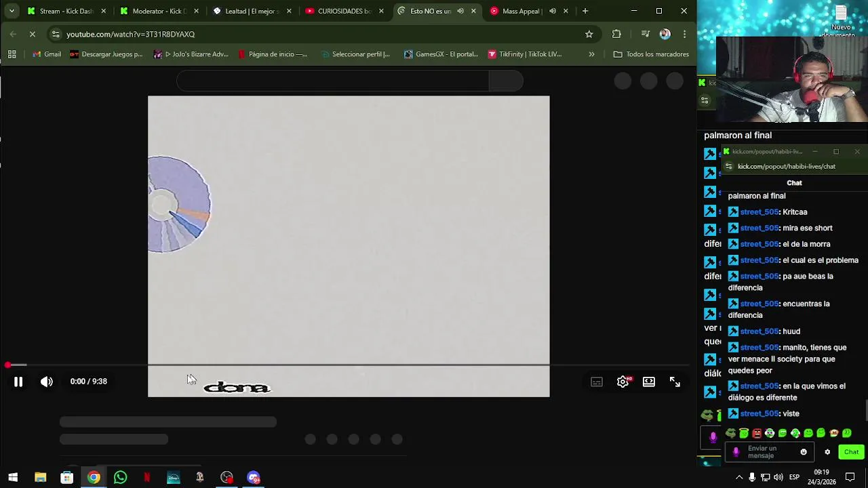Click street_505 username on Kritcaa message
The image size is (868, 488).
(759, 212)
